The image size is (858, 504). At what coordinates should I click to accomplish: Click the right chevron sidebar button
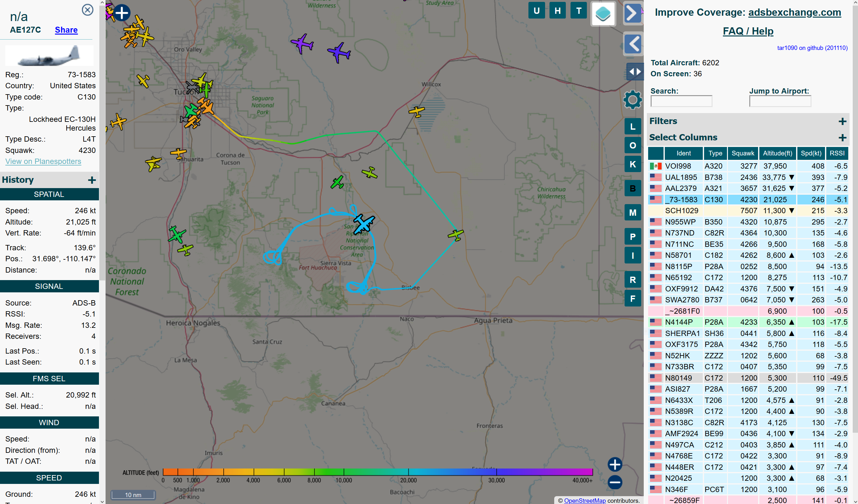click(633, 14)
